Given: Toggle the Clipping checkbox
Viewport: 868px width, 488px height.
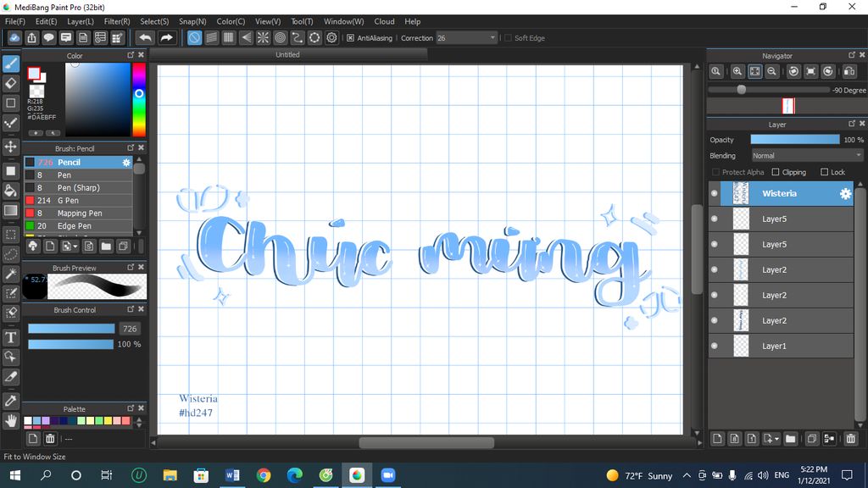Looking at the screenshot, I should 776,172.
